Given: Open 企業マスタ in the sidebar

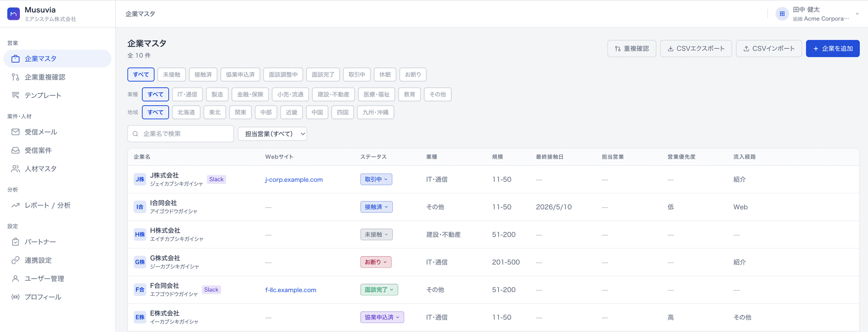Looking at the screenshot, I should (x=57, y=59).
